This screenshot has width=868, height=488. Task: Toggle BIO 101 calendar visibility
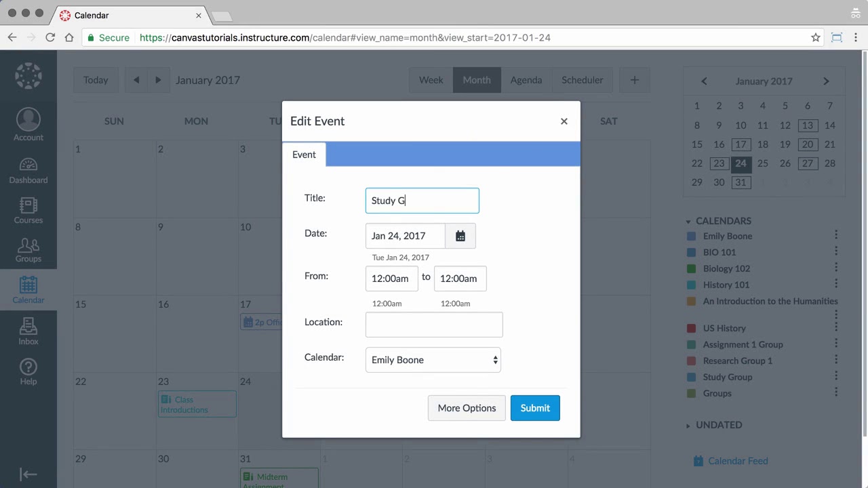[x=691, y=252]
